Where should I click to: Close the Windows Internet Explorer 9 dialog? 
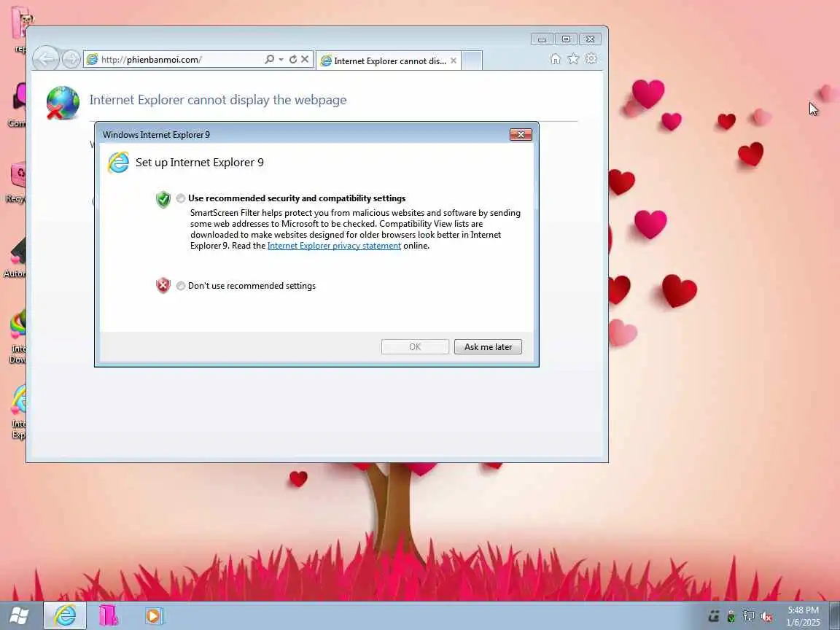tap(520, 134)
